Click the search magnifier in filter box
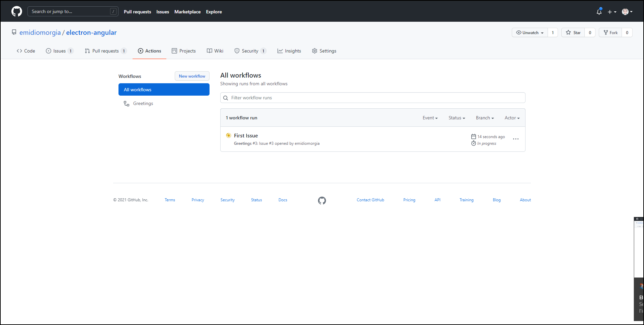 pos(226,98)
